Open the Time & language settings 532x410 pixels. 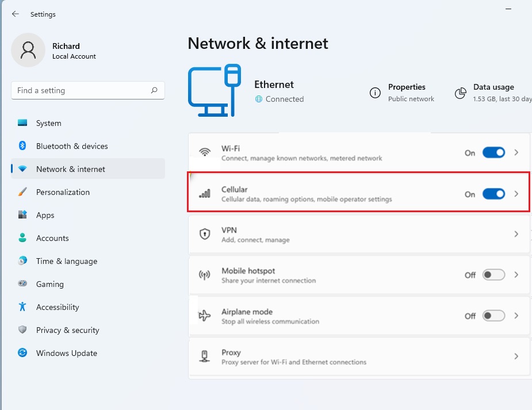click(66, 261)
